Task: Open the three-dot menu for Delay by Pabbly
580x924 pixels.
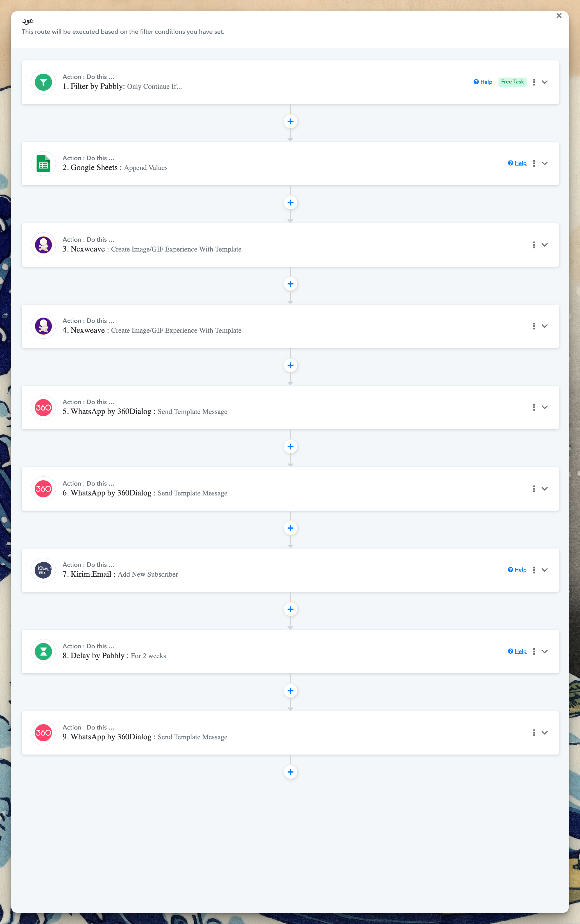Action: pos(534,651)
